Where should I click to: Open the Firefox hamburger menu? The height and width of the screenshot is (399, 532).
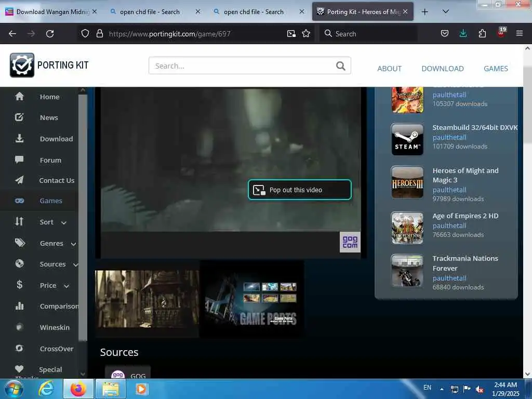coord(520,34)
